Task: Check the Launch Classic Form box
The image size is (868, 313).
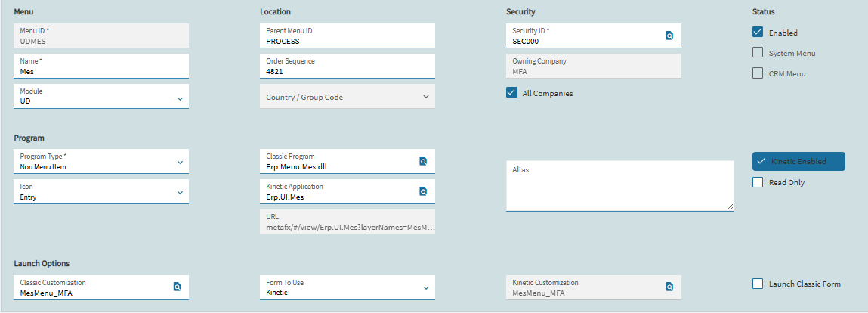Action: [758, 284]
